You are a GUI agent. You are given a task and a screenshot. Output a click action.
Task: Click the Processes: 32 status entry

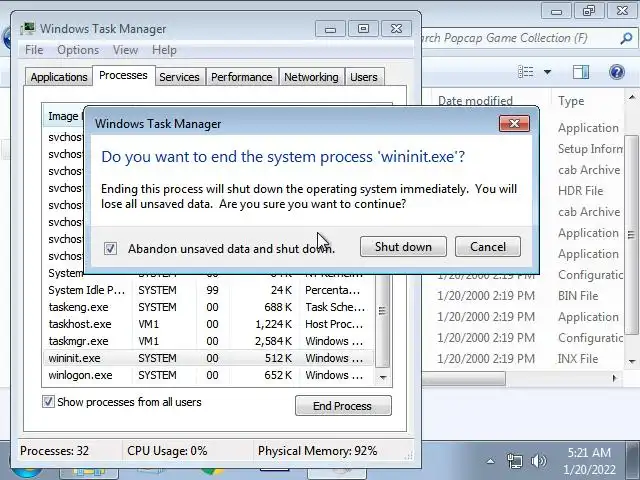54,451
